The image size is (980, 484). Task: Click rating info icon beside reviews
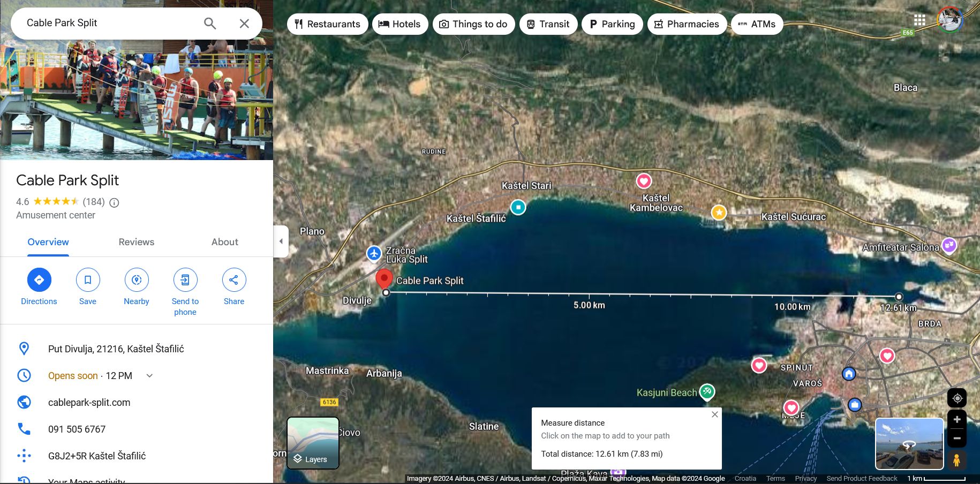point(114,202)
